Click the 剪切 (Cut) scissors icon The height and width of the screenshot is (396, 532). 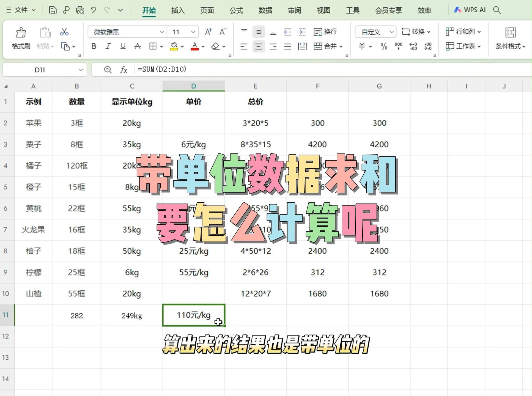click(64, 32)
